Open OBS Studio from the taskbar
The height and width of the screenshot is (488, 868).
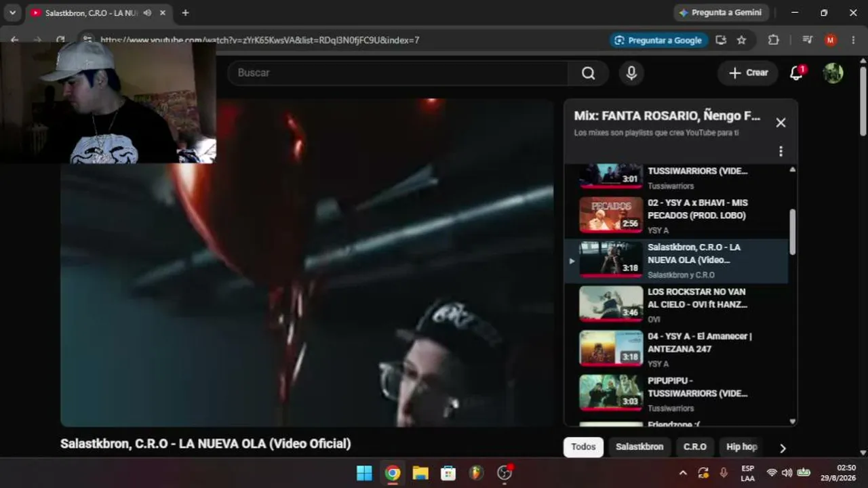(505, 473)
